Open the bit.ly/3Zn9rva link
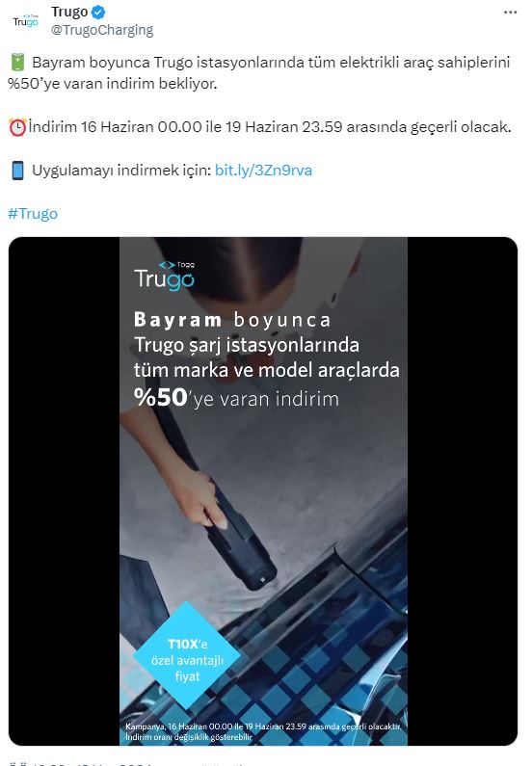This screenshot has width=532, height=766. coord(263,170)
